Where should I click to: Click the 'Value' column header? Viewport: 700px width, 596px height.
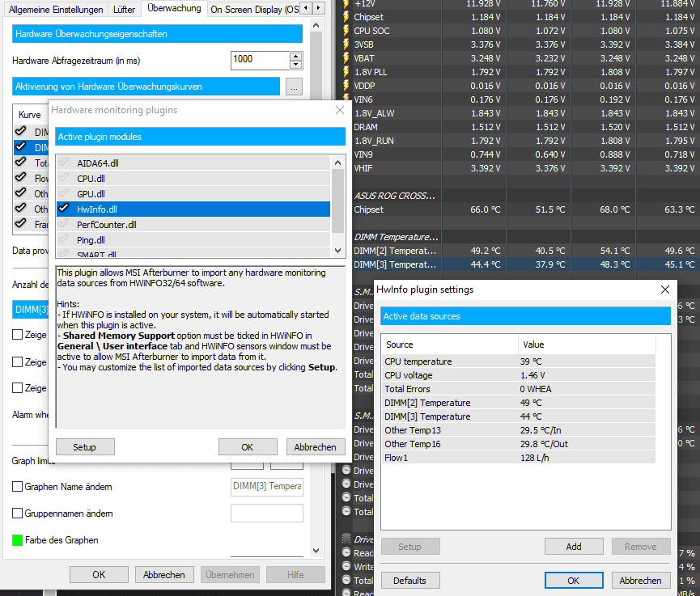pos(587,344)
